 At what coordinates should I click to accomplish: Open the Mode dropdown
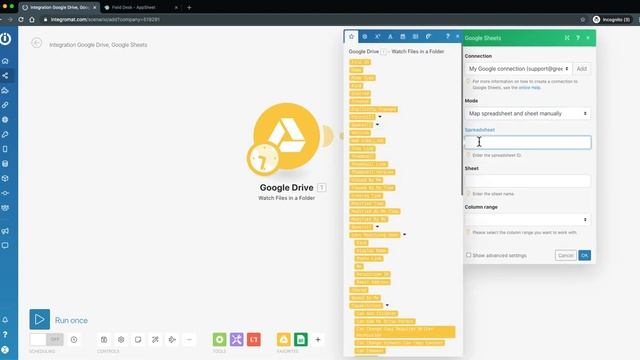pos(528,113)
